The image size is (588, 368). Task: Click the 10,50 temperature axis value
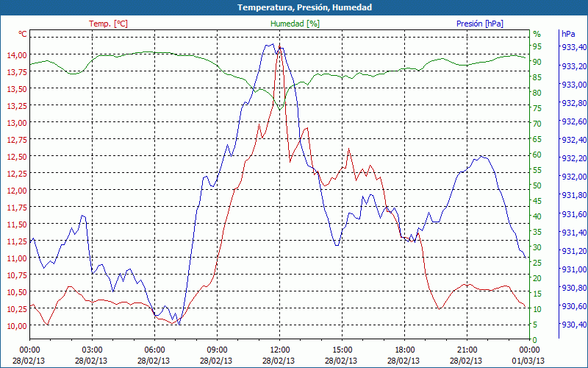tap(16, 291)
